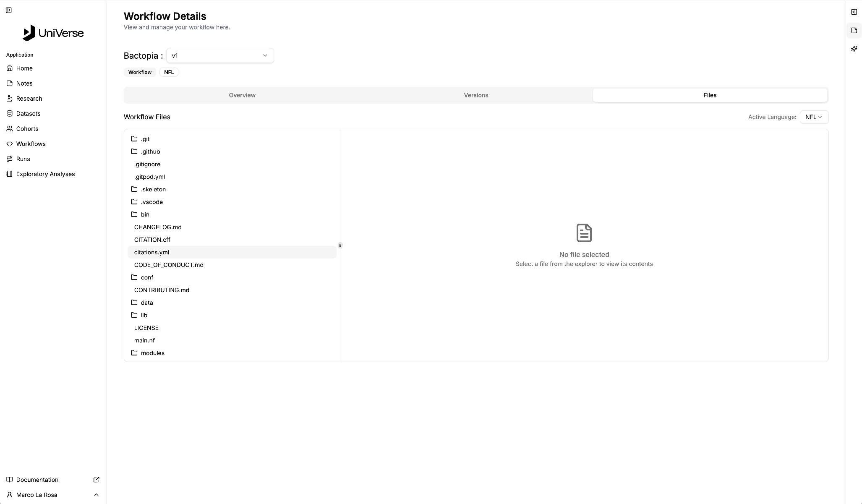The height and width of the screenshot is (504, 862).
Task: Click the Datasets database icon
Action: (10, 113)
